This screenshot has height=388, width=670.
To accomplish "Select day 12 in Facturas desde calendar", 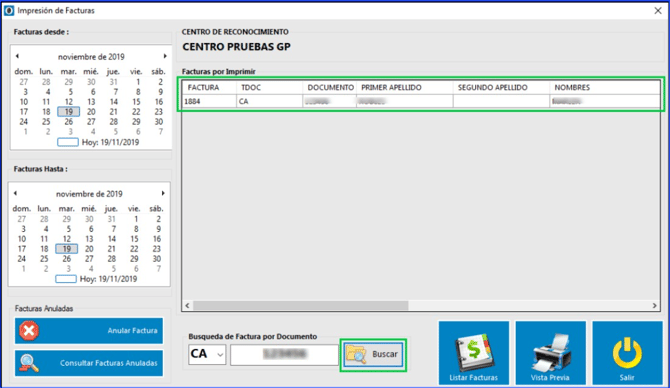I will click(69, 102).
